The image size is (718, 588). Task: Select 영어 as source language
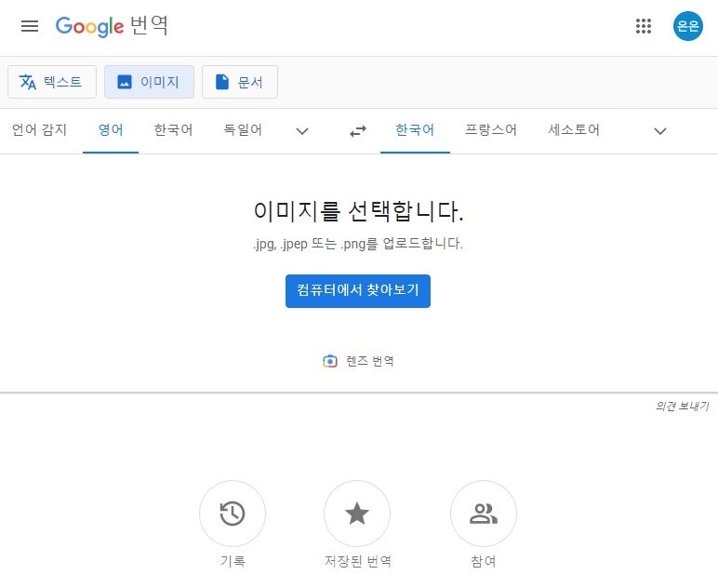click(111, 130)
